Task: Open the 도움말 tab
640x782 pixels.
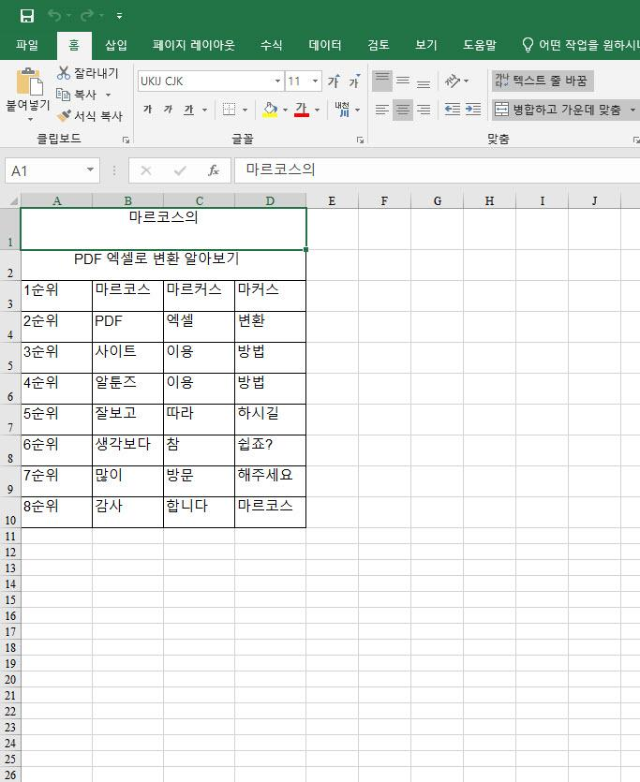Action: (479, 45)
